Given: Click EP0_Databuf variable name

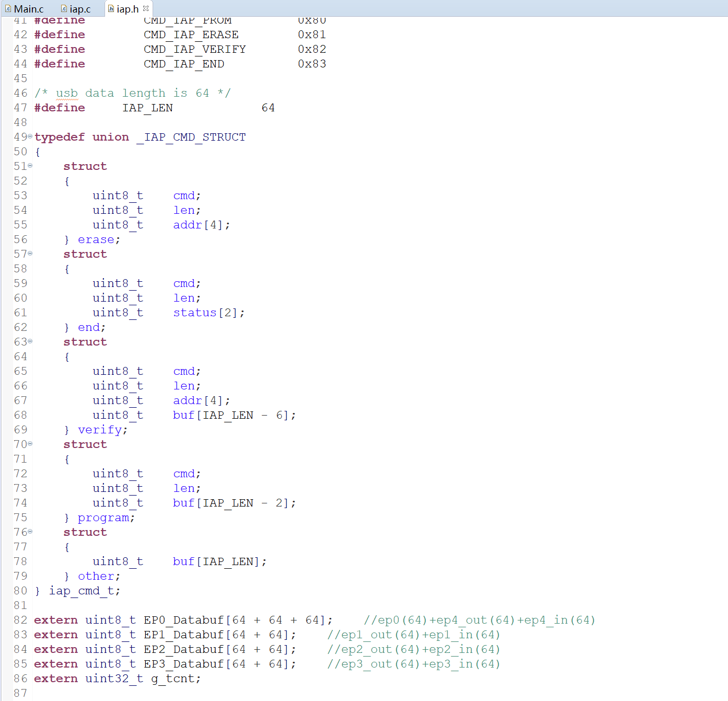Looking at the screenshot, I should pyautogui.click(x=184, y=620).
